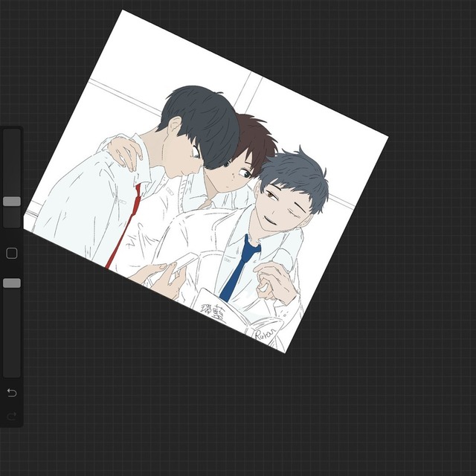Tap the blue necktie on the canvas
The height and width of the screenshot is (476, 476).
coord(239,268)
